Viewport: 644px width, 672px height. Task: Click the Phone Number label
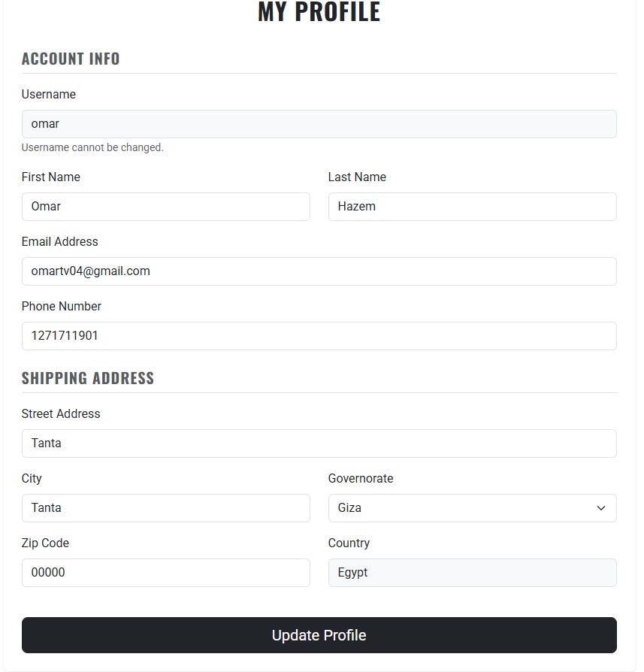coord(61,306)
